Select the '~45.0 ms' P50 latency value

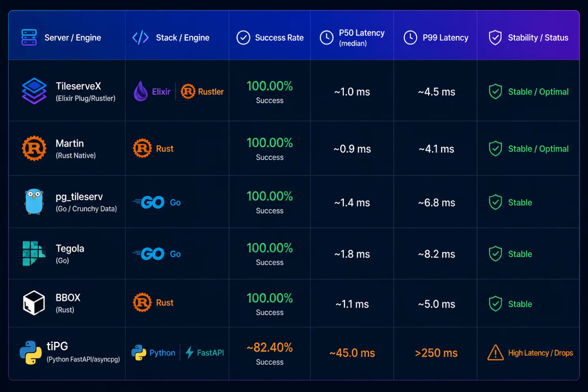tap(352, 353)
